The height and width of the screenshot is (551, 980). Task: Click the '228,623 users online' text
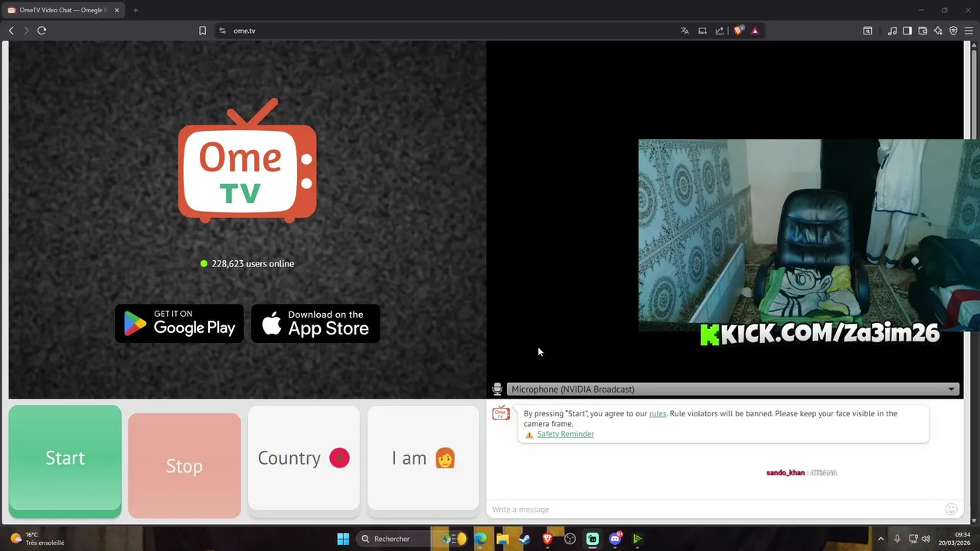253,263
